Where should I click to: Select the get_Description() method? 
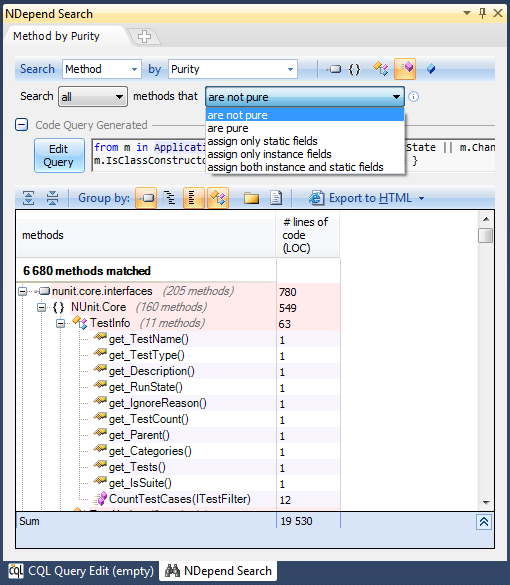point(151,371)
